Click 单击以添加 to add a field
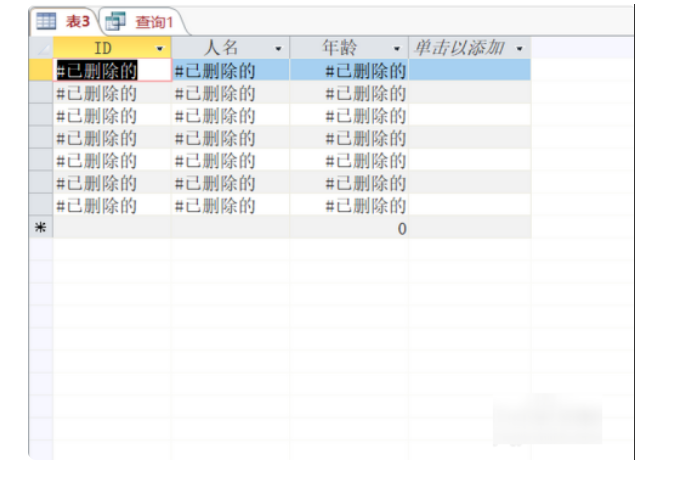This screenshot has width=678, height=482. (470, 48)
